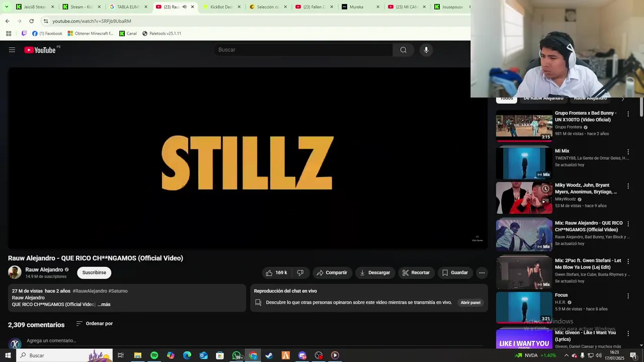Close the Rauw Alejandro YouTube tab

[x=192, y=7]
